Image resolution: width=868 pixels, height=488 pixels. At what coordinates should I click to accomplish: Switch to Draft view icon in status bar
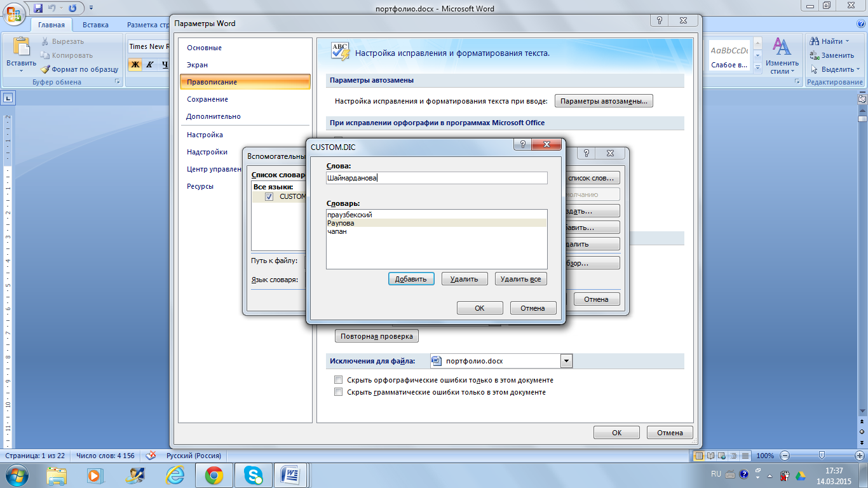click(x=744, y=456)
